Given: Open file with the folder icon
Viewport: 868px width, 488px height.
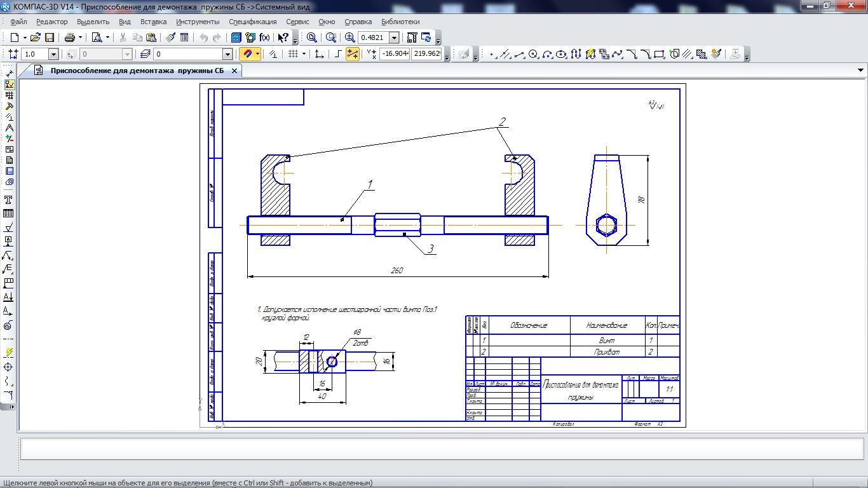Looking at the screenshot, I should coord(35,37).
